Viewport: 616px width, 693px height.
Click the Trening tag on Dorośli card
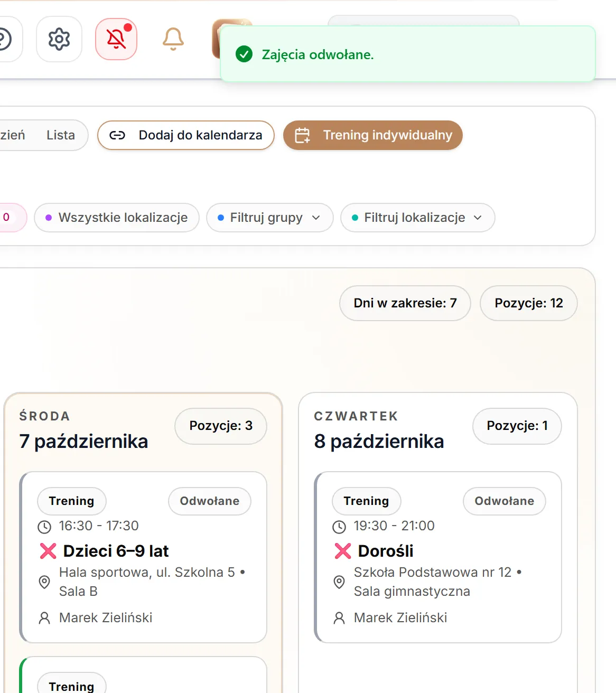pos(367,501)
